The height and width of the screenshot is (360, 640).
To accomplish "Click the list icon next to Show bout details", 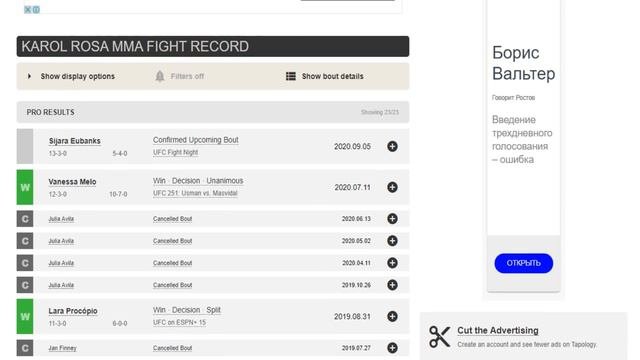I will (x=291, y=76).
